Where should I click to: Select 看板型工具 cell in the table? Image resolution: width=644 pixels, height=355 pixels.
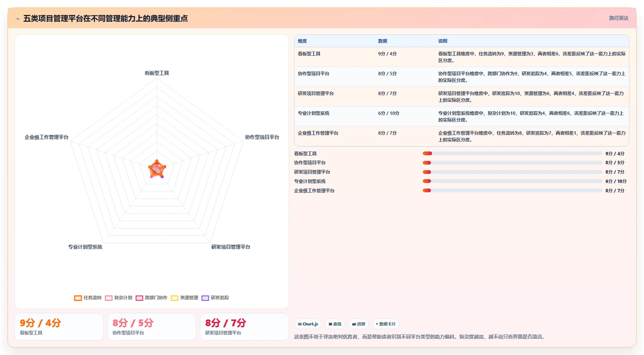tap(309, 54)
